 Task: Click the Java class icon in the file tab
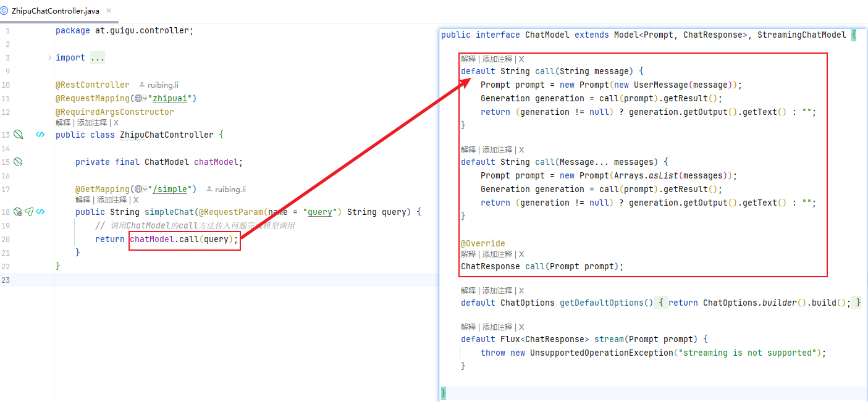pos(4,11)
